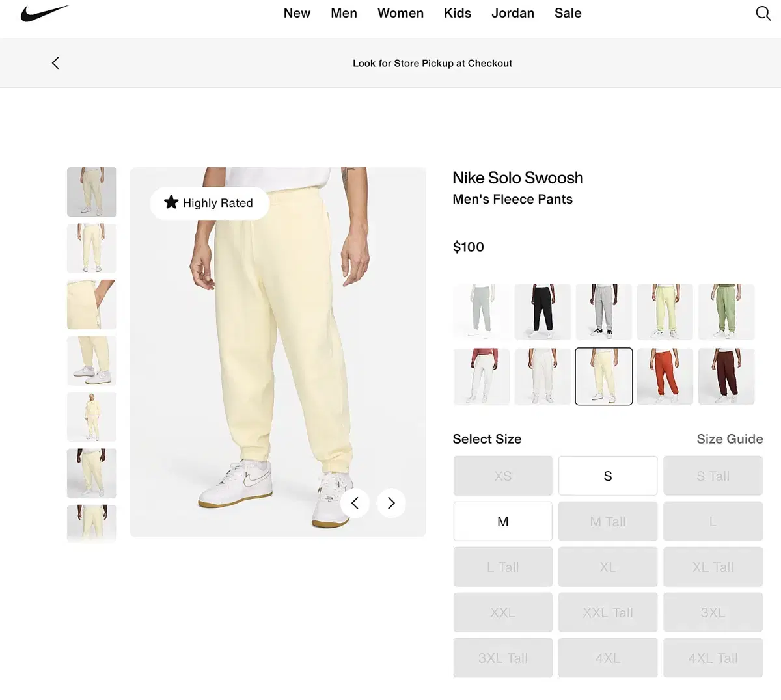Screen dimensions: 781x700
Task: Open the Kids menu
Action: point(458,13)
